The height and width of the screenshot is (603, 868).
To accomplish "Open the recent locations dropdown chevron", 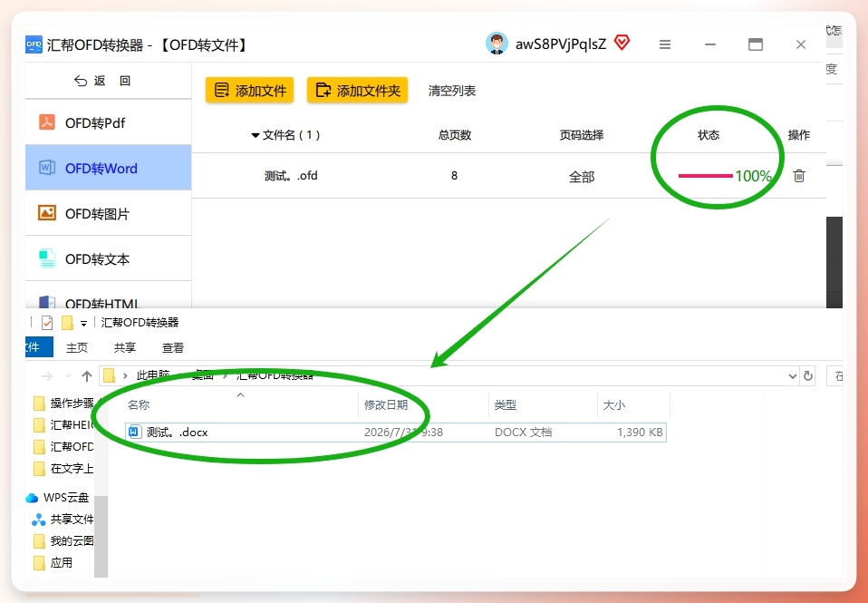I will (x=68, y=376).
